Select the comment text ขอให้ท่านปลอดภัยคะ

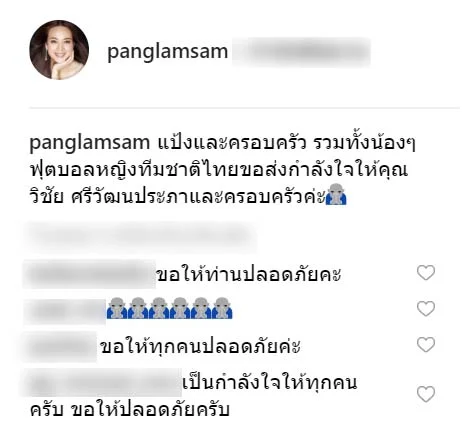[249, 274]
